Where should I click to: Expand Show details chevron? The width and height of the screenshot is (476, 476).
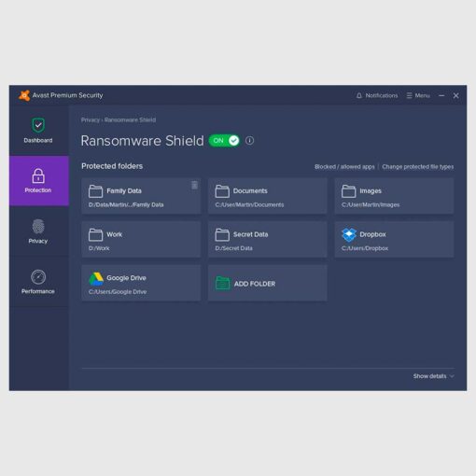(452, 376)
